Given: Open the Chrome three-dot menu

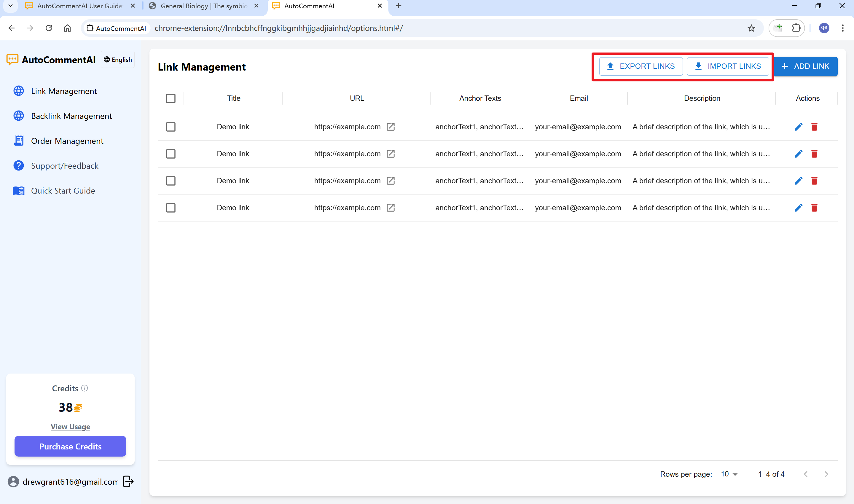Looking at the screenshot, I should click(843, 28).
